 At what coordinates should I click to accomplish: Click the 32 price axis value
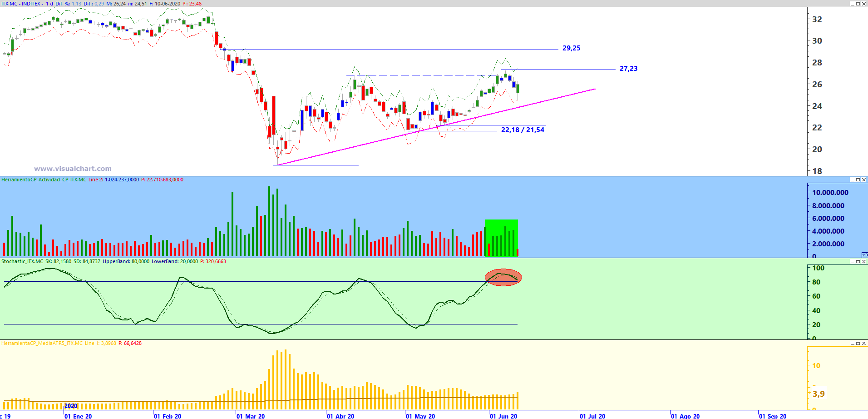tap(817, 20)
